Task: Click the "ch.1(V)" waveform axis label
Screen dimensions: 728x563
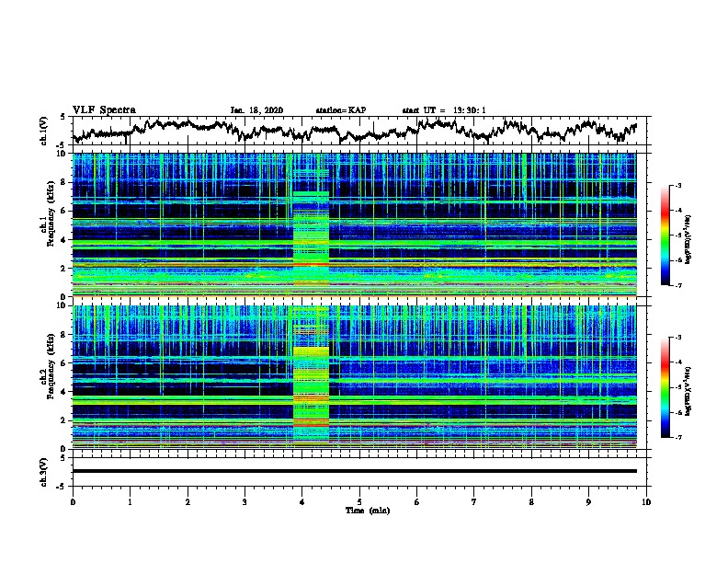Action: point(44,131)
